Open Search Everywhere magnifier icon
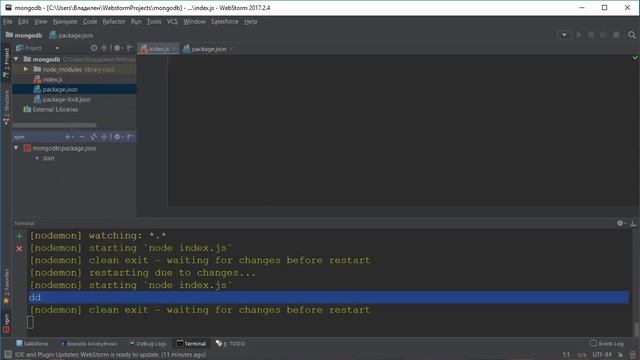This screenshot has width=640, height=360. tap(632, 35)
